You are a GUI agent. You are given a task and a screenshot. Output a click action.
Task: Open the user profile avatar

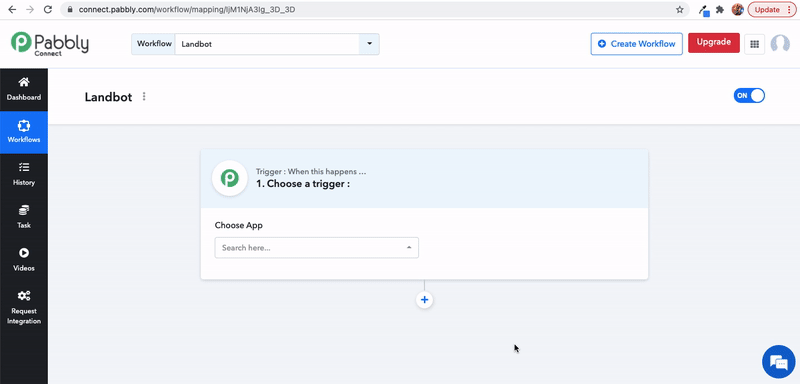pyautogui.click(x=780, y=44)
